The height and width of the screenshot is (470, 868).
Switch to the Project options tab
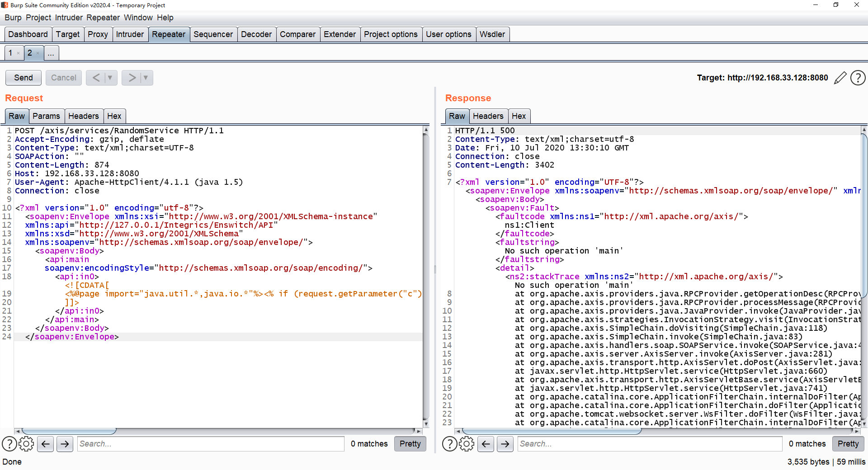pos(391,34)
